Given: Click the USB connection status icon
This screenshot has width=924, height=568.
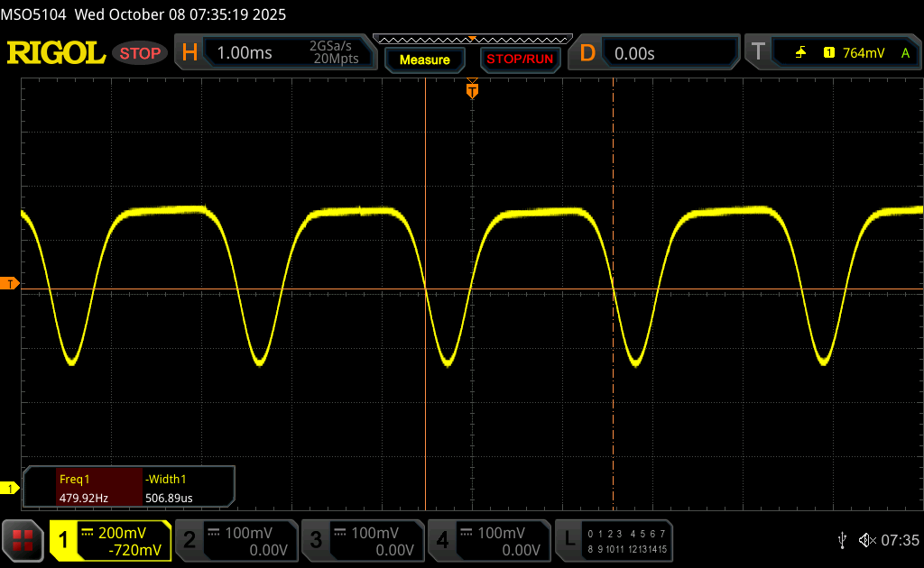Looking at the screenshot, I should [842, 540].
